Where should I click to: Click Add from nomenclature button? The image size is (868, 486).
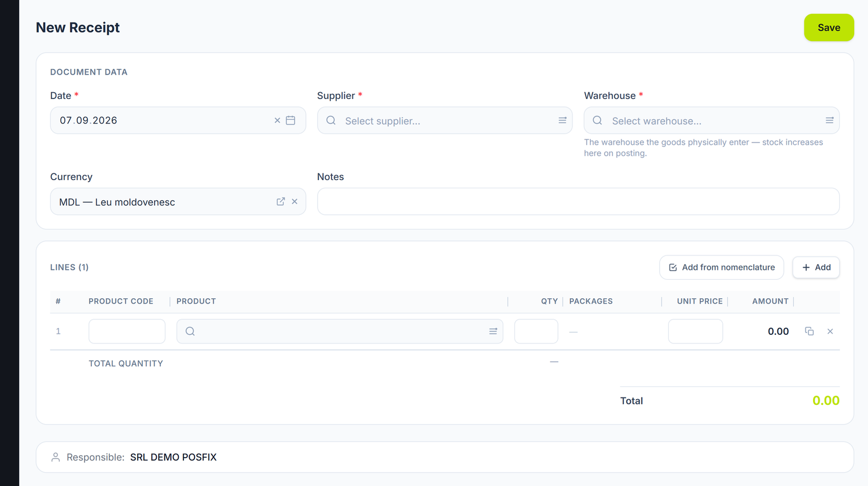pos(722,268)
